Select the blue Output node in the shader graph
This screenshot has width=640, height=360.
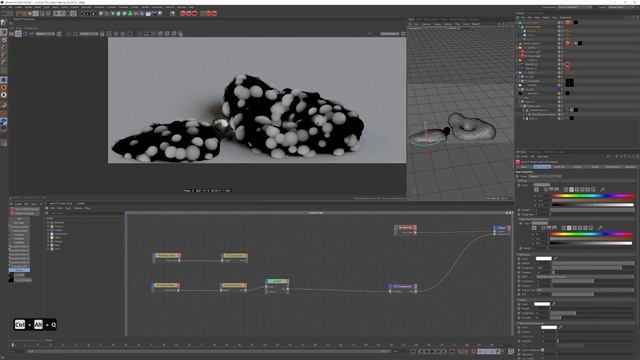point(501,230)
